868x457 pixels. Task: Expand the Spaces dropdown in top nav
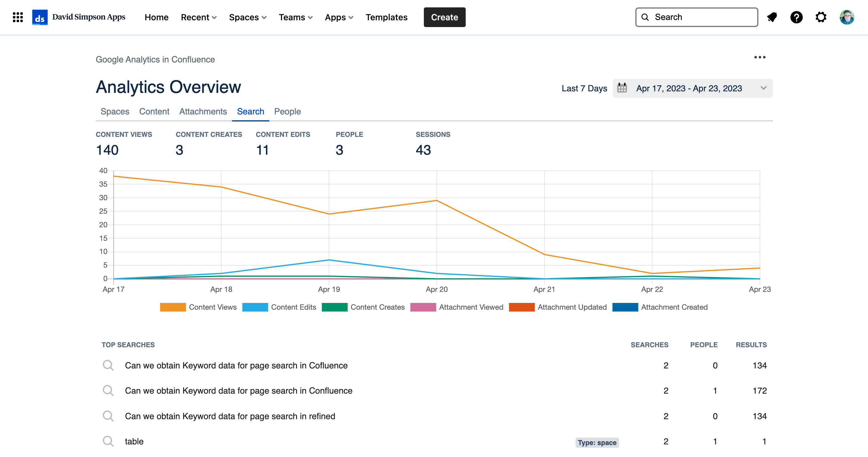(x=247, y=17)
